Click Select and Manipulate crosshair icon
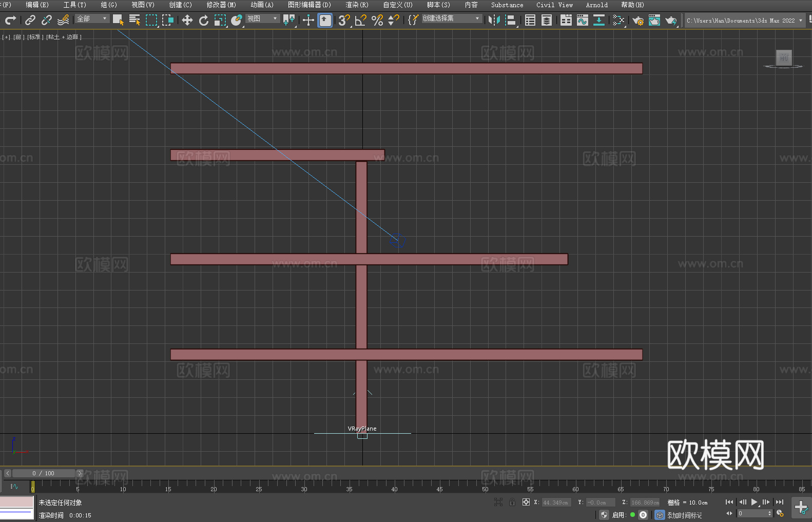This screenshot has width=812, height=522. point(308,20)
